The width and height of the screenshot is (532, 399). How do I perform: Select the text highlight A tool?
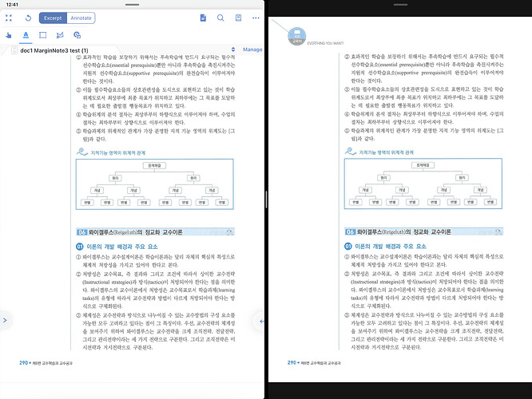click(x=26, y=35)
